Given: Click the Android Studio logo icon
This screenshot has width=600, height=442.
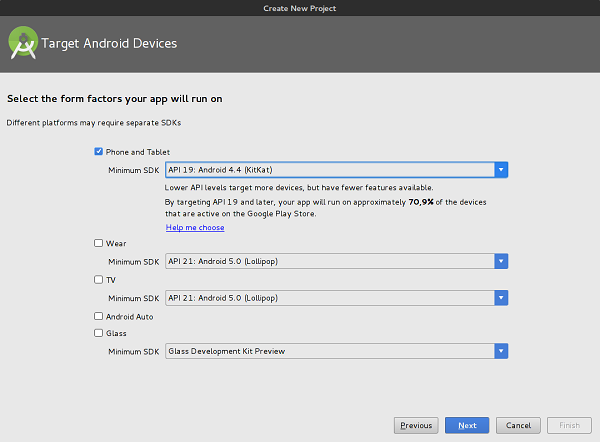Looking at the screenshot, I should (x=23, y=43).
